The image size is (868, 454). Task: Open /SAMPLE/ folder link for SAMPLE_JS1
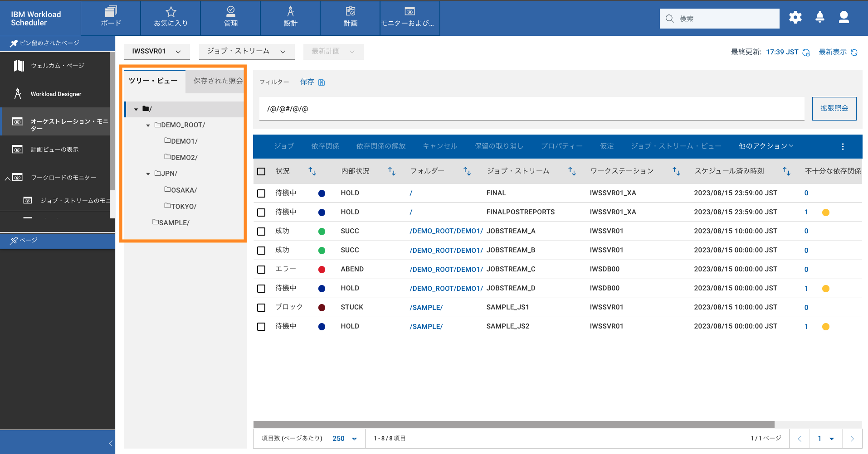pos(426,307)
